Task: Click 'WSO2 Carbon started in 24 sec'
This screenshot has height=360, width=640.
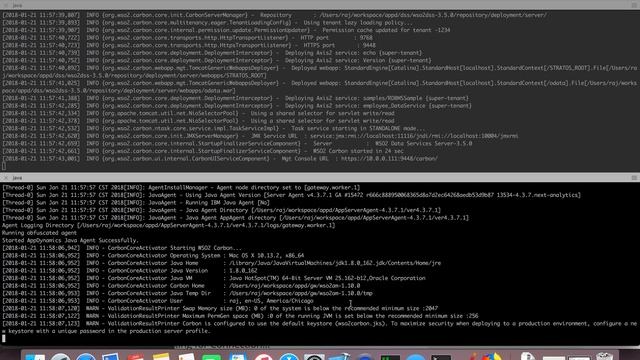Action: pyautogui.click(x=358, y=151)
